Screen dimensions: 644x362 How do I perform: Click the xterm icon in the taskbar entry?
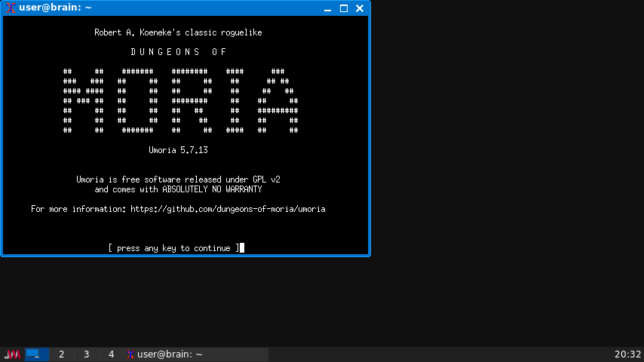tap(130, 354)
